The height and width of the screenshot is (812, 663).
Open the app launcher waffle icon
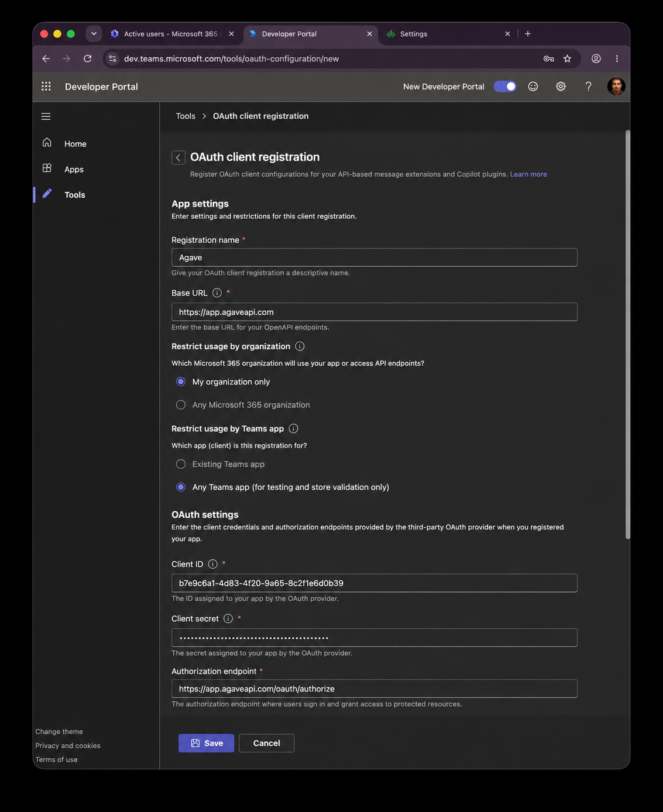click(x=46, y=86)
